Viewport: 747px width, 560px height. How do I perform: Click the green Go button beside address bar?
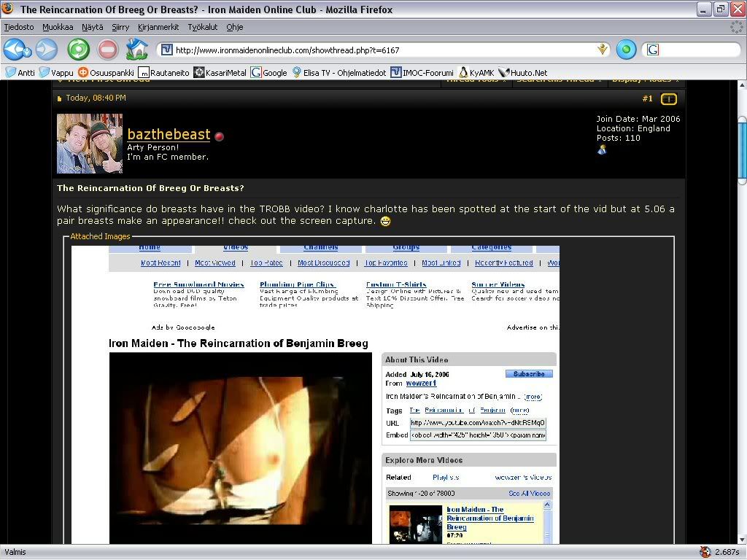coord(626,50)
